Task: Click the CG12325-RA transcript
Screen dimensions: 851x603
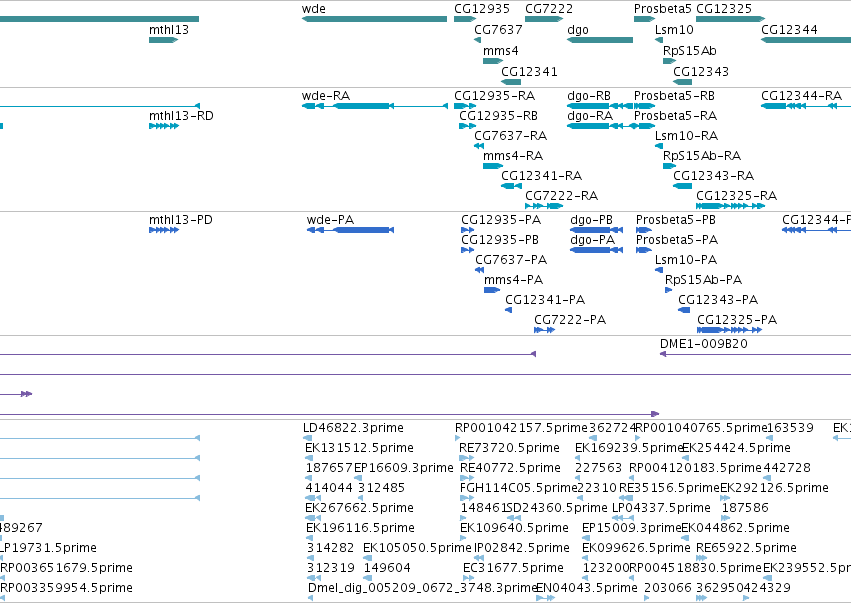Action: pyautogui.click(x=730, y=206)
